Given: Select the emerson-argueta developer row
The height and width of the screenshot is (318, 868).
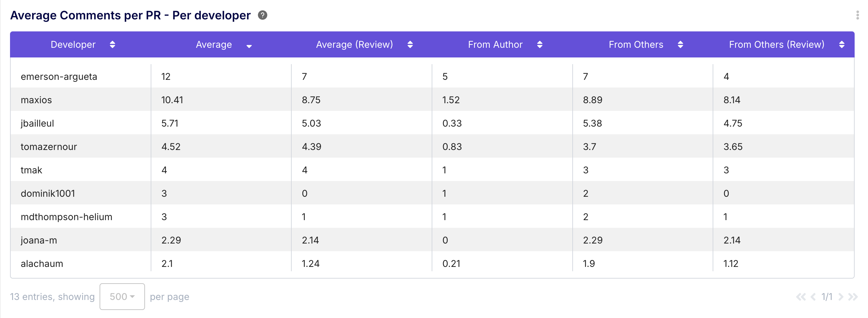Looking at the screenshot, I should click(59, 76).
